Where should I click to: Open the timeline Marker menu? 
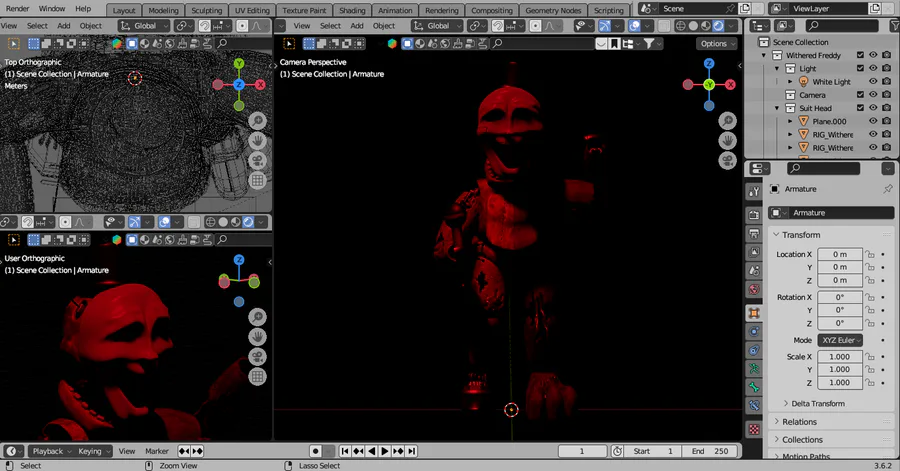pos(157,451)
